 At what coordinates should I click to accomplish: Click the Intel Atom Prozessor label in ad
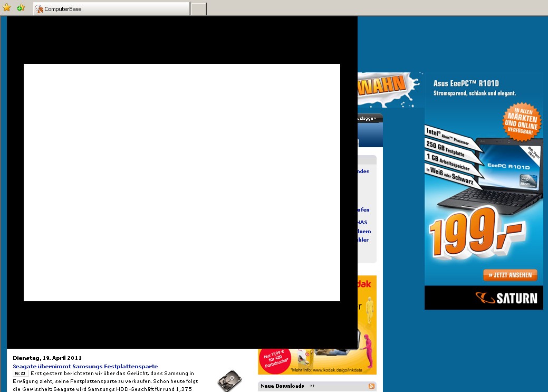(x=447, y=136)
